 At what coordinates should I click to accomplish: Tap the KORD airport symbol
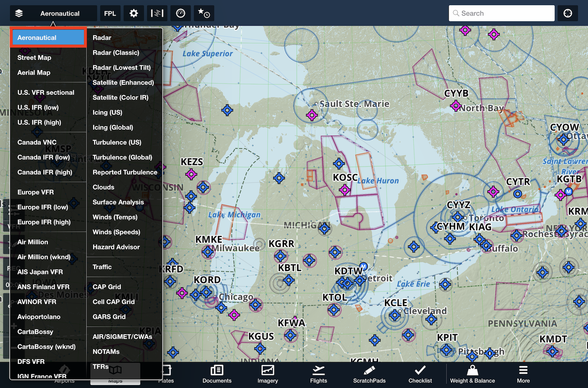[206, 292]
